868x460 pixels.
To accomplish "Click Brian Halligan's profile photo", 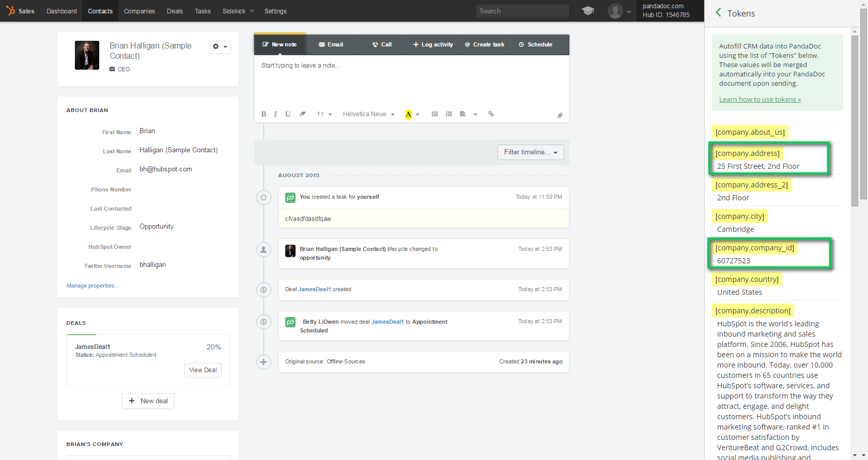I will pyautogui.click(x=87, y=55).
